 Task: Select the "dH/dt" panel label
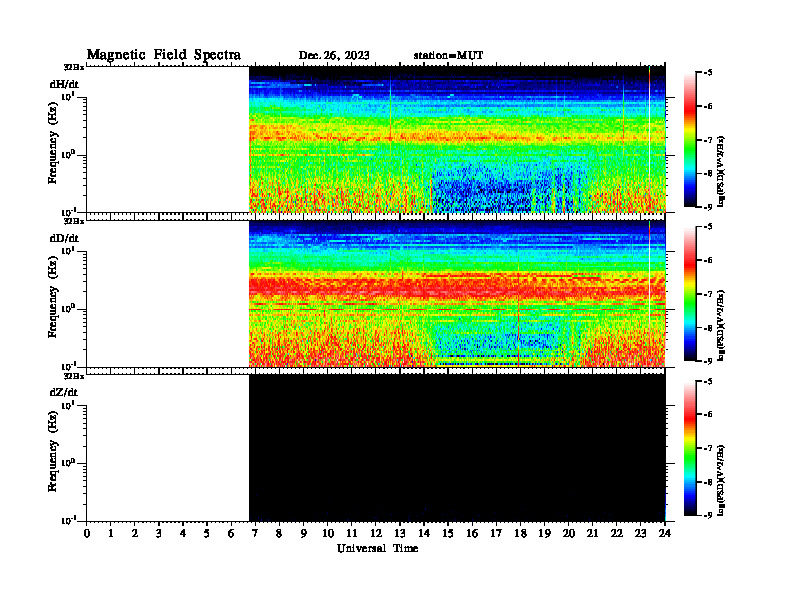click(64, 84)
